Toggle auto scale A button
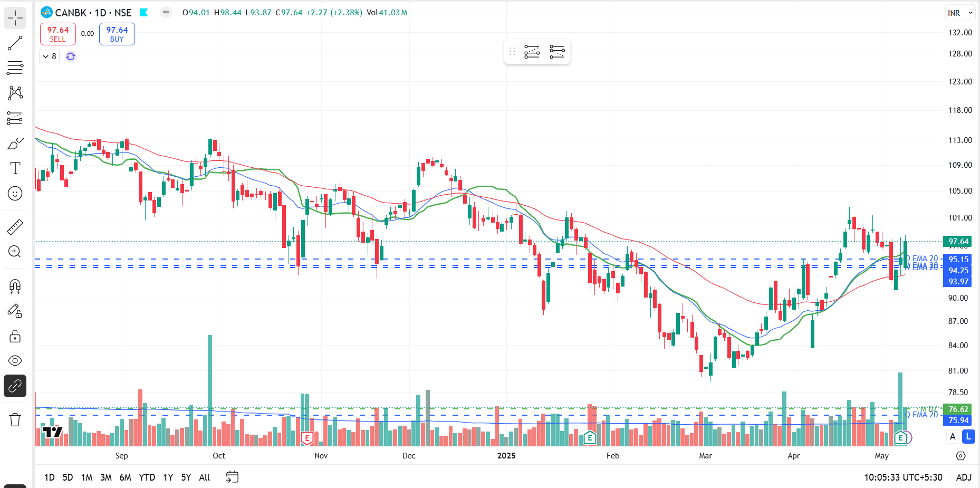Image resolution: width=980 pixels, height=488 pixels. point(953,436)
